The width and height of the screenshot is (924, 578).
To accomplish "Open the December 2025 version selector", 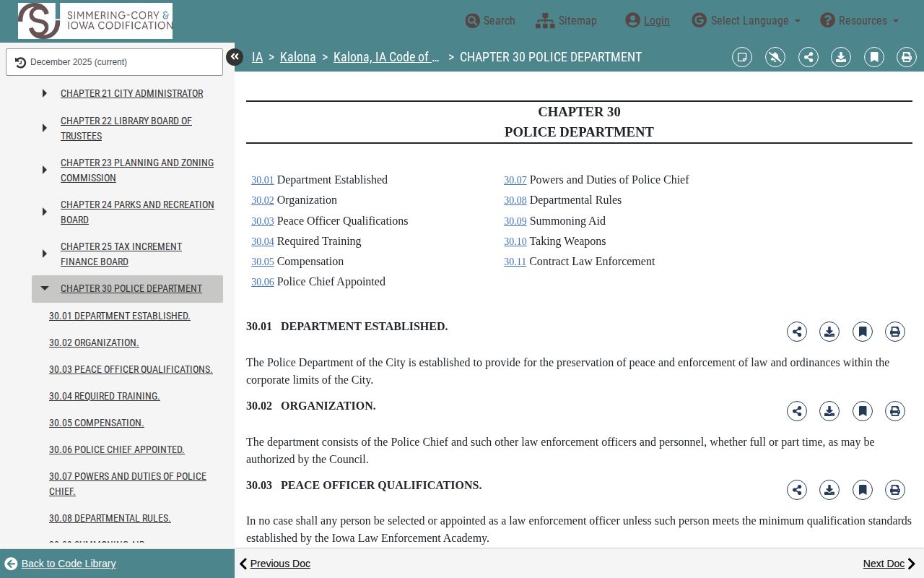I will [x=114, y=62].
